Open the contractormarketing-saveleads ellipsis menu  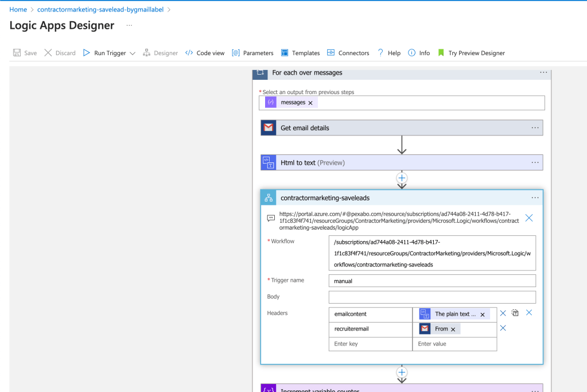click(x=535, y=197)
